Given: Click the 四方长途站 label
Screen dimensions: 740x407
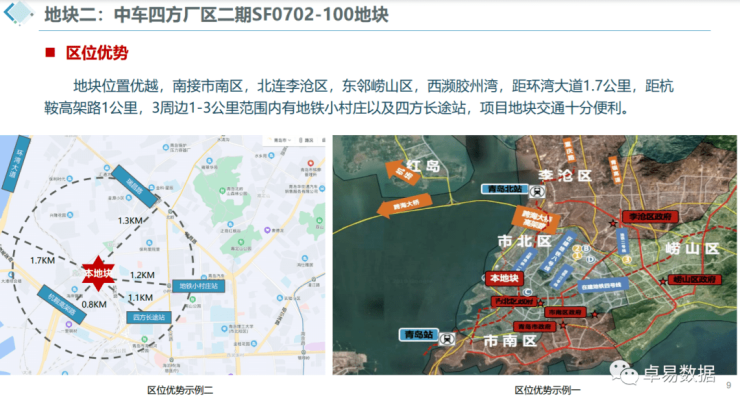Looking at the screenshot, I should [149, 317].
